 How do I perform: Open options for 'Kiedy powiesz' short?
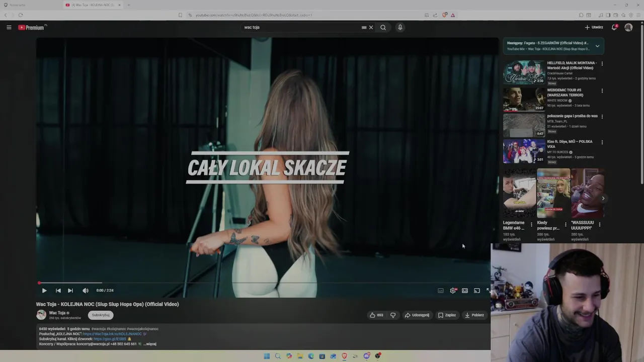tap(565, 225)
